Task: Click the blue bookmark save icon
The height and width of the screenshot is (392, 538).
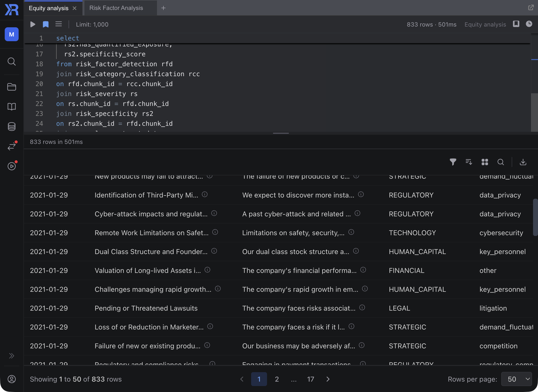Action: pos(46,24)
